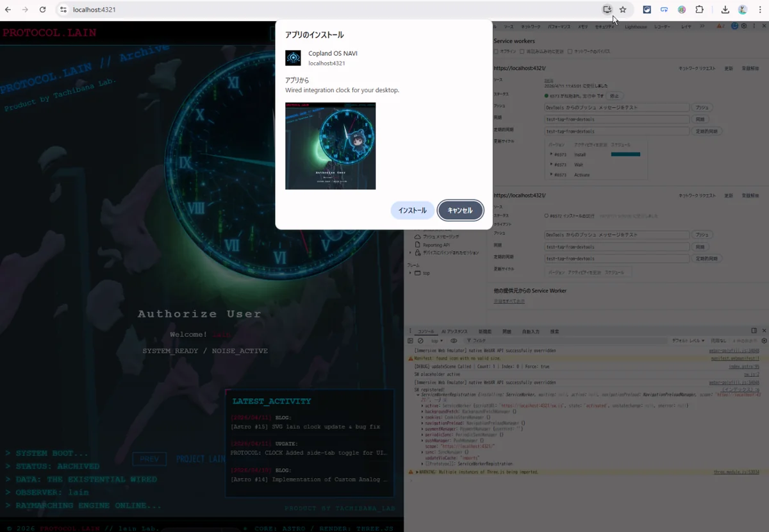This screenshot has width=769, height=532.
Task: Open the browser extensions puzzle icon
Action: coord(699,10)
